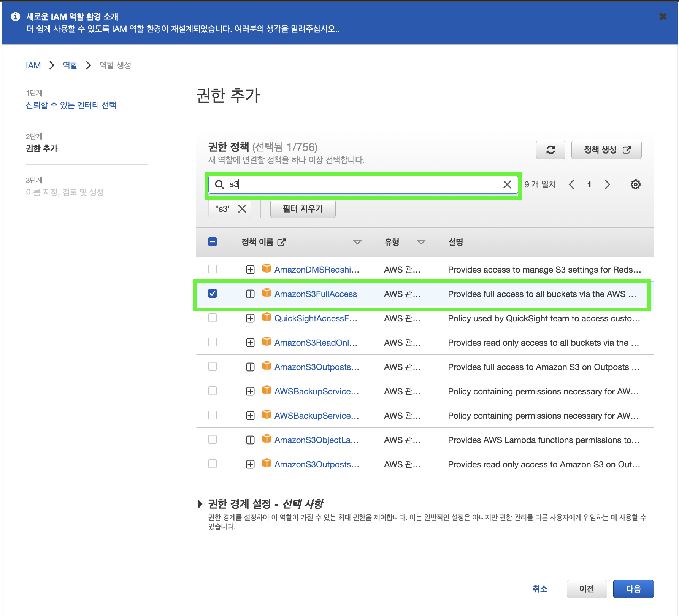This screenshot has height=616, width=679.
Task: Go to next results page arrow
Action: coord(608,184)
